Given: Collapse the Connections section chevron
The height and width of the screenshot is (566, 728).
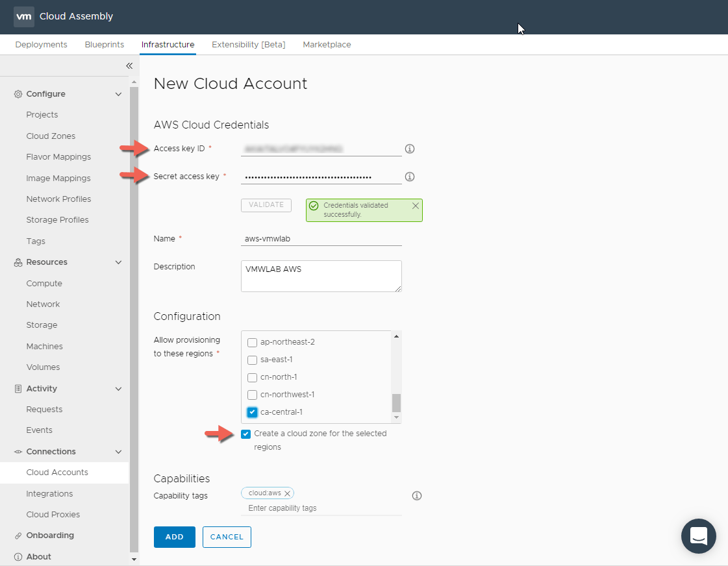Looking at the screenshot, I should [118, 452].
